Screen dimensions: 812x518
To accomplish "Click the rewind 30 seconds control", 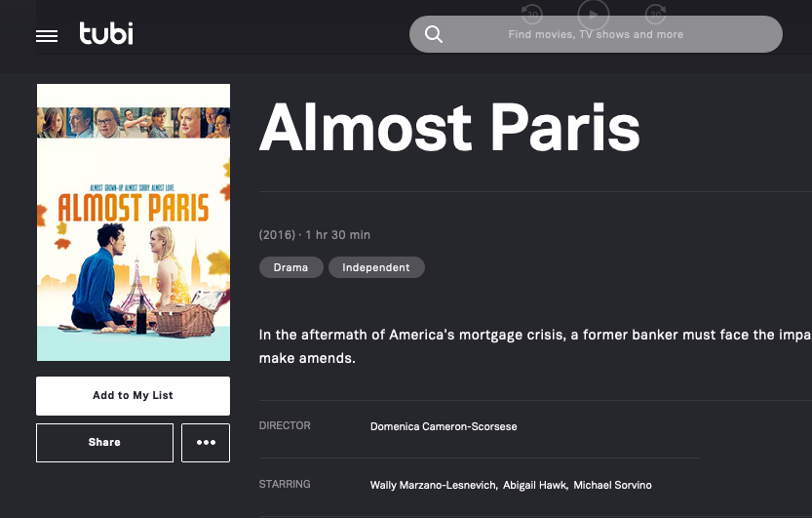I will 531,14.
